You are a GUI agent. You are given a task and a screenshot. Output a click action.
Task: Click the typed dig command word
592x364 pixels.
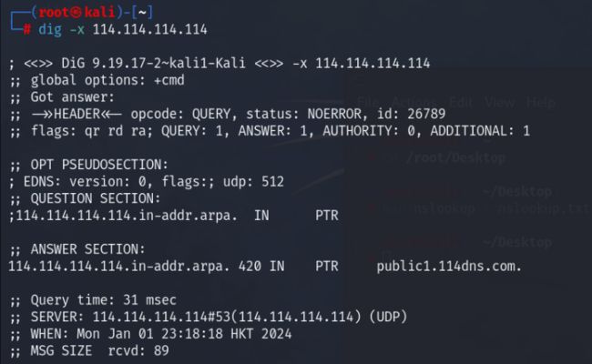point(49,29)
